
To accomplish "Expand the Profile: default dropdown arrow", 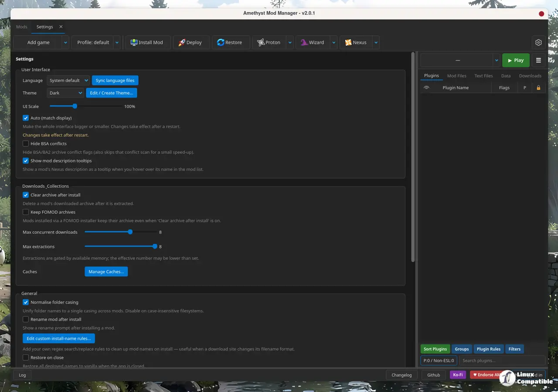I will point(117,42).
